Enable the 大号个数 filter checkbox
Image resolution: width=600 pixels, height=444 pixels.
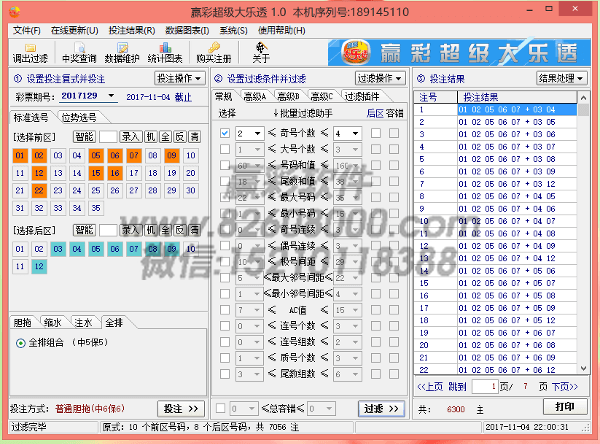[x=225, y=149]
